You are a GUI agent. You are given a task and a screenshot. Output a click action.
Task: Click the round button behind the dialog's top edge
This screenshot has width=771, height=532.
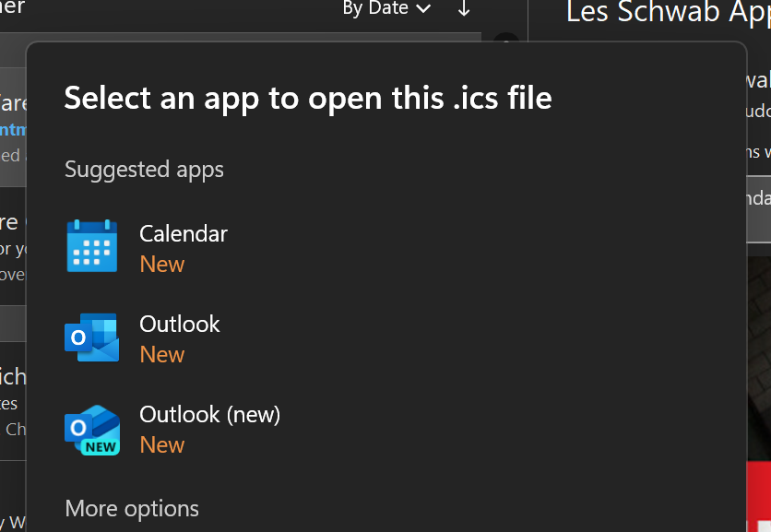505,41
